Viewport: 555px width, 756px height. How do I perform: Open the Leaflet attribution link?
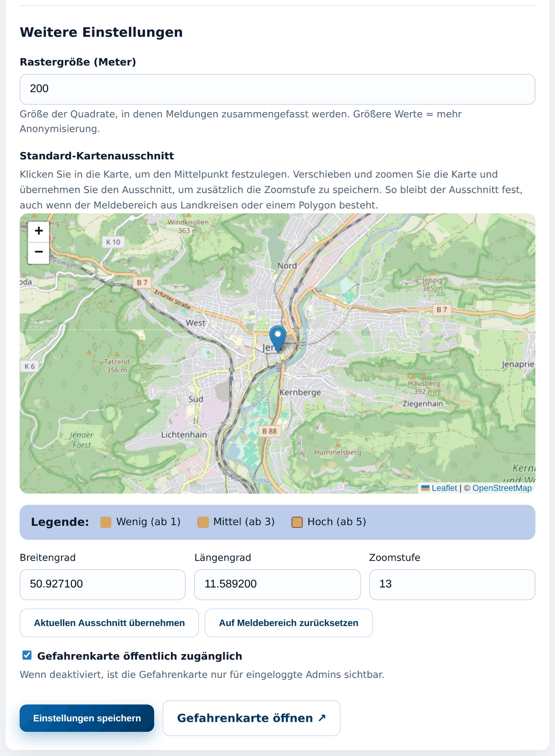444,488
